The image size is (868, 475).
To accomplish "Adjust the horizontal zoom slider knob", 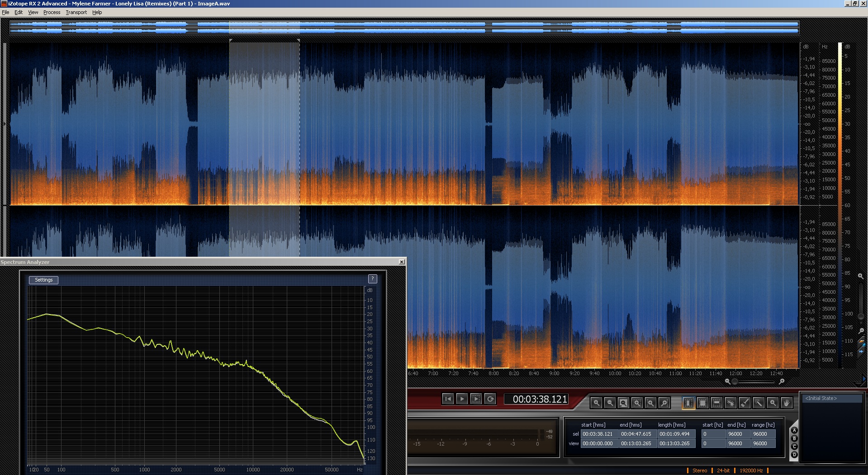I will [735, 382].
